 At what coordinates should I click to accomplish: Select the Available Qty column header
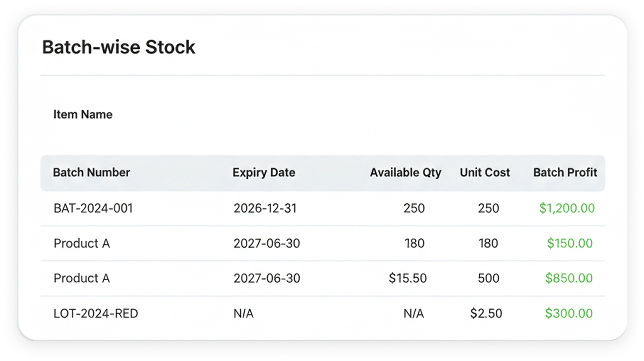pyautogui.click(x=406, y=173)
